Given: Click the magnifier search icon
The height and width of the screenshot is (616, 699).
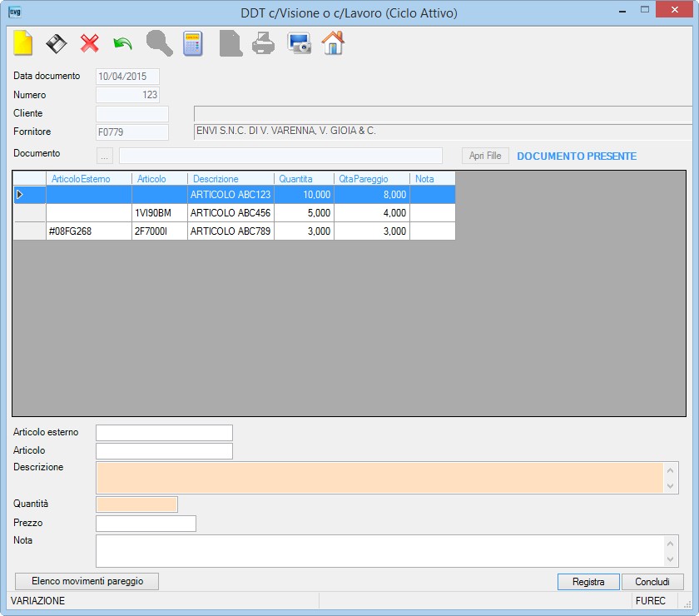Looking at the screenshot, I should (x=159, y=43).
